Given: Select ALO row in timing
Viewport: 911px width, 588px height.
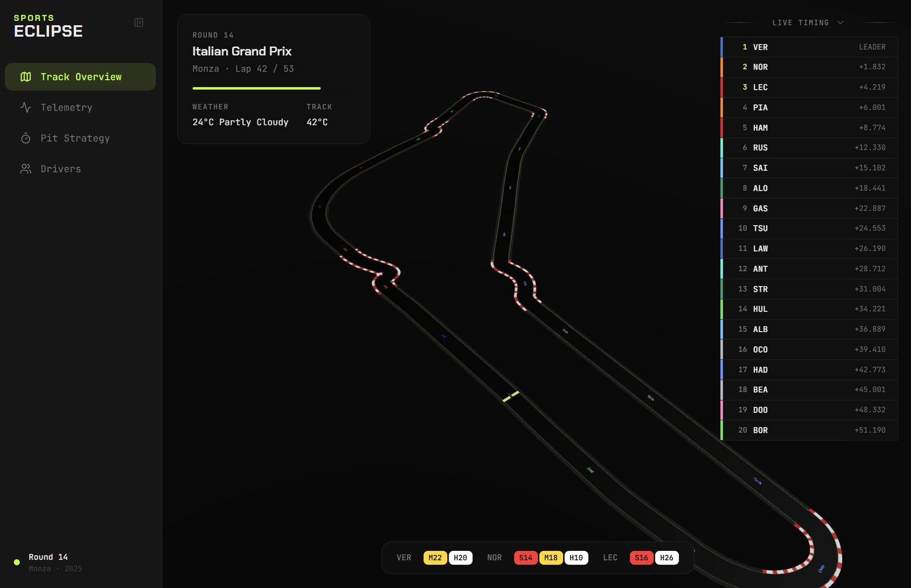Looking at the screenshot, I should pyautogui.click(x=809, y=188).
